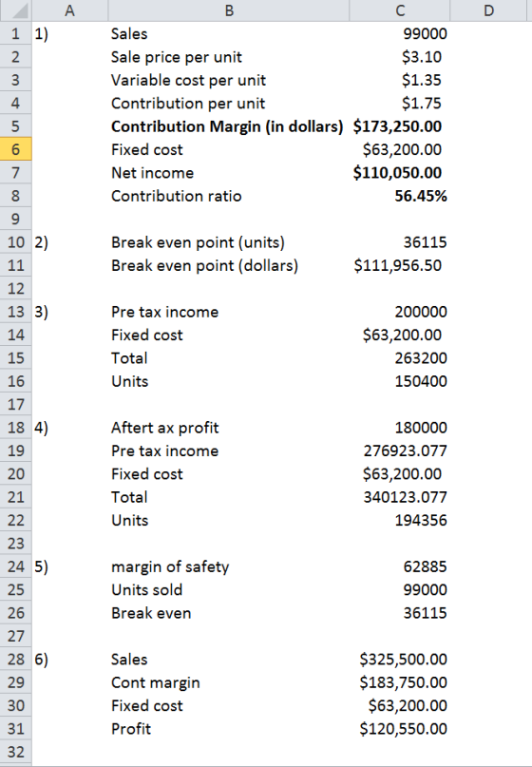Click the $183,750.00 value cell
The height and width of the screenshot is (767, 532).
point(400,681)
